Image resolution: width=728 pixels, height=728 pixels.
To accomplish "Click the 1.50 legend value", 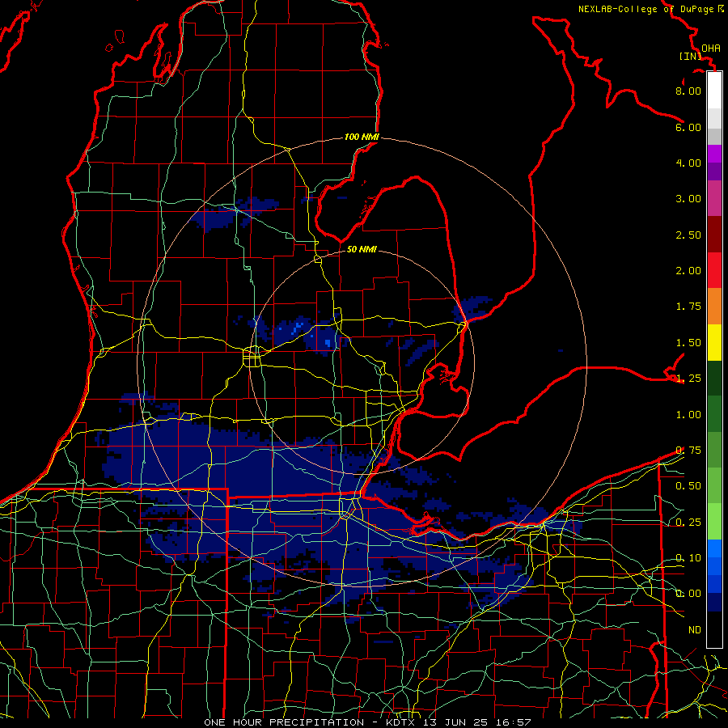I will click(x=688, y=343).
